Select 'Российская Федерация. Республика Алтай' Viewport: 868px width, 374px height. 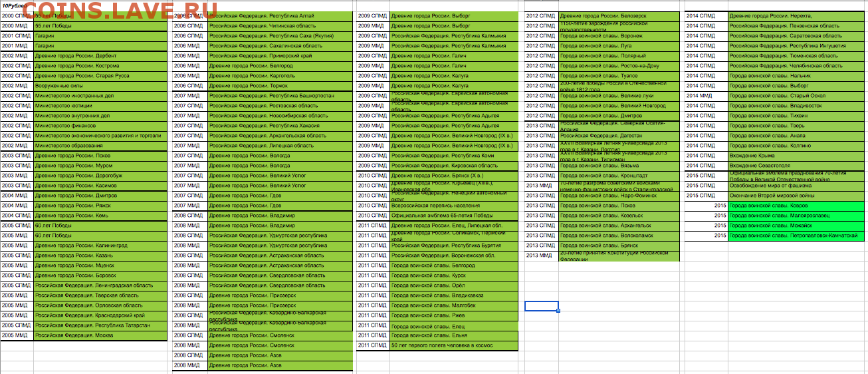click(280, 16)
